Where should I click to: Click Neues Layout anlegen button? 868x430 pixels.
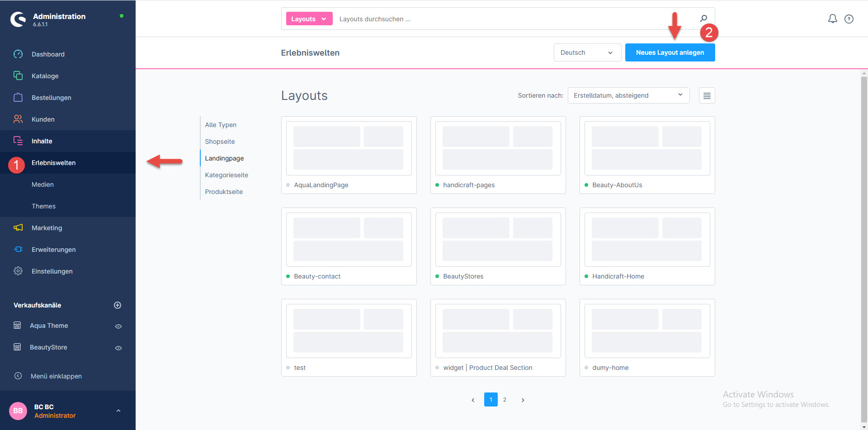tap(670, 52)
